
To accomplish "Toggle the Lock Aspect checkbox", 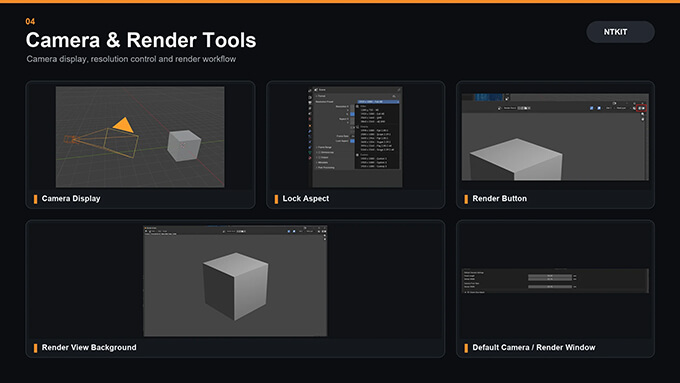I will [352, 141].
